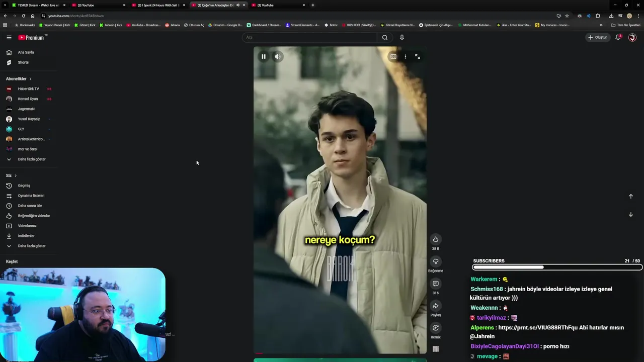Open the YouTube account avatar menu
Screen dimensions: 644x362
tap(632, 37)
